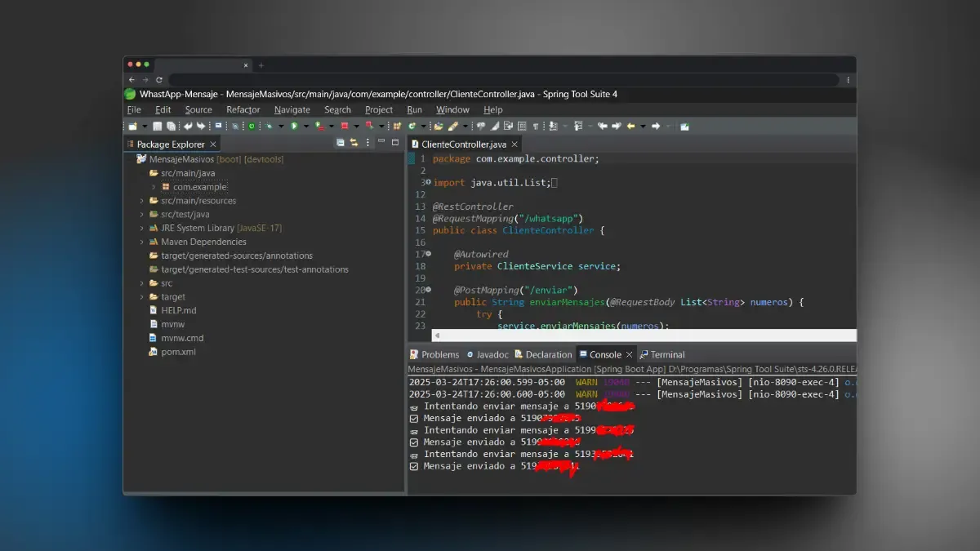This screenshot has width=980, height=551.
Task: Click the New file toolbar icon
Action: pyautogui.click(x=133, y=127)
